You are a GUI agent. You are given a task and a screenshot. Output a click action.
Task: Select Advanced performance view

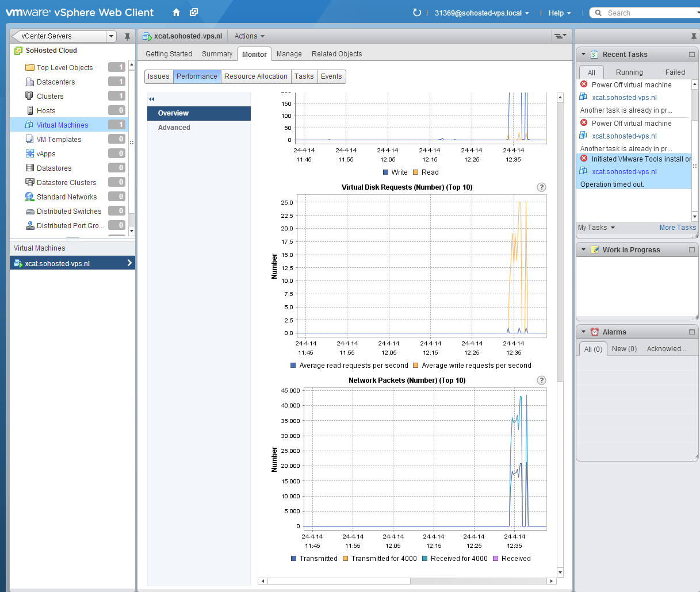174,128
